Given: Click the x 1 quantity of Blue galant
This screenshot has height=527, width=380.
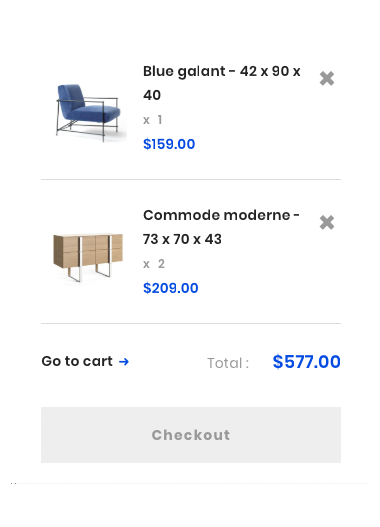Looking at the screenshot, I should pyautogui.click(x=153, y=120).
